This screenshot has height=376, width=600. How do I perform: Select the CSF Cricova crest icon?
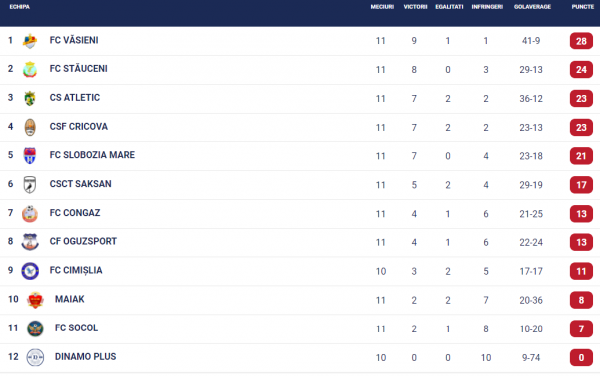(30, 127)
